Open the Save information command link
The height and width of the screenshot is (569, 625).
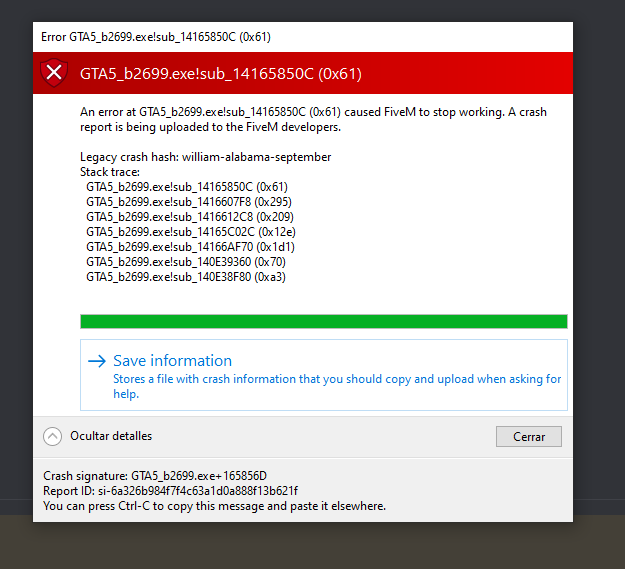[324, 375]
